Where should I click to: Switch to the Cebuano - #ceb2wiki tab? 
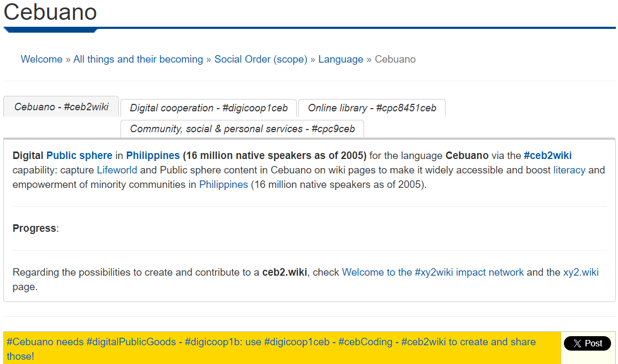click(61, 106)
